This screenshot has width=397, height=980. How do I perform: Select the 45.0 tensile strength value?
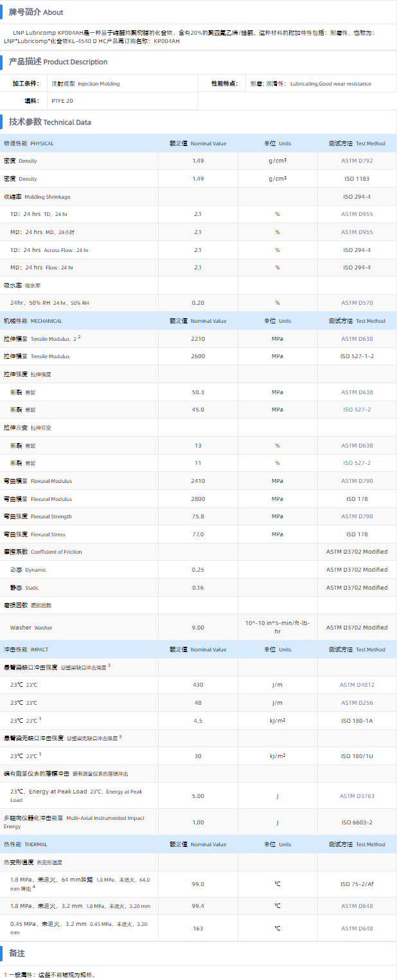coord(198,410)
